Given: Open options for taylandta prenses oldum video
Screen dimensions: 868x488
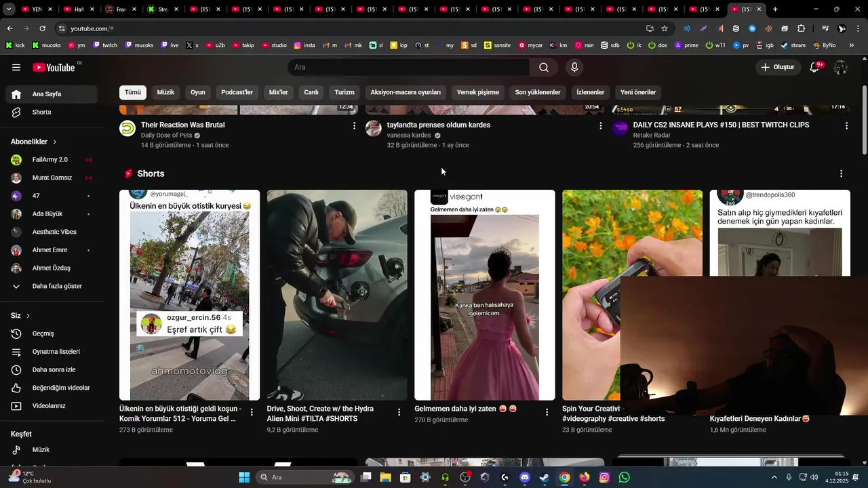Looking at the screenshot, I should tap(600, 125).
